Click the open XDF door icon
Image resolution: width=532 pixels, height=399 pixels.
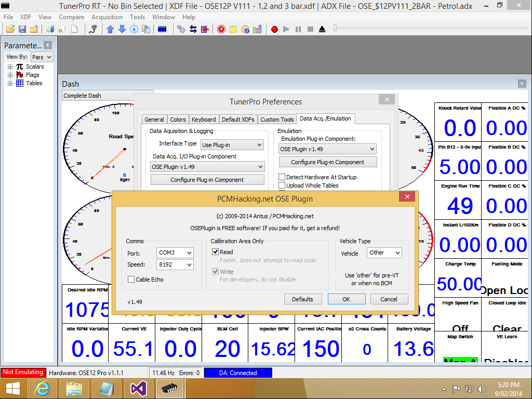50,29
